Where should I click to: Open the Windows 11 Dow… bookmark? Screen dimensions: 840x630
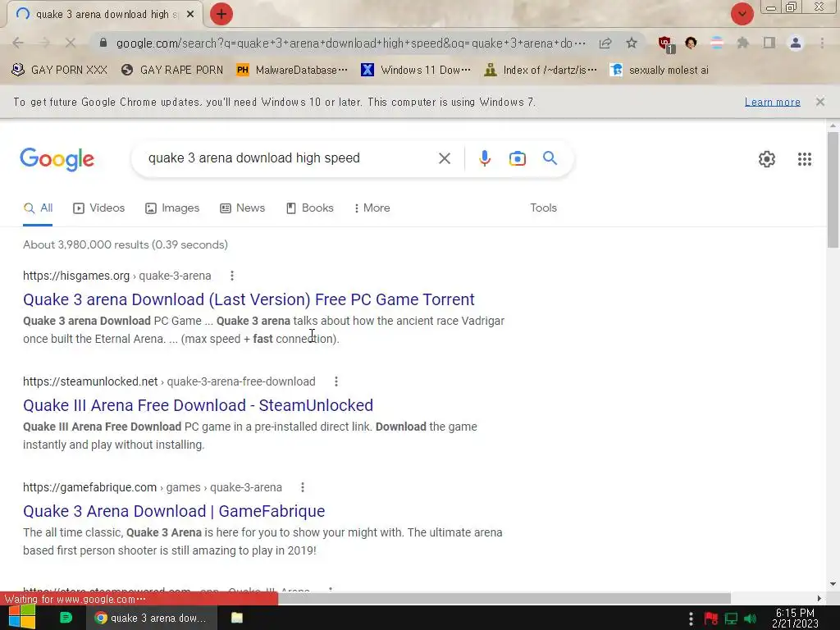pyautogui.click(x=416, y=71)
